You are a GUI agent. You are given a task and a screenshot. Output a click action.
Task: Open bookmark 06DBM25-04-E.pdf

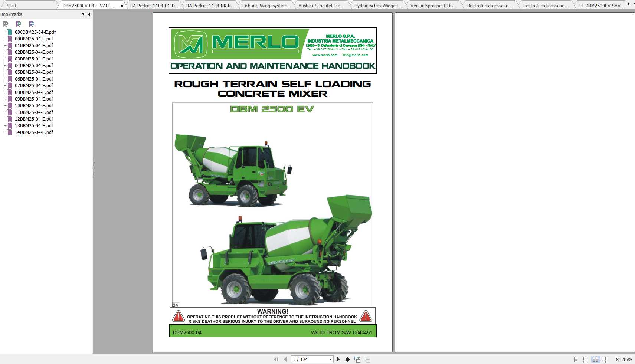pyautogui.click(x=34, y=79)
